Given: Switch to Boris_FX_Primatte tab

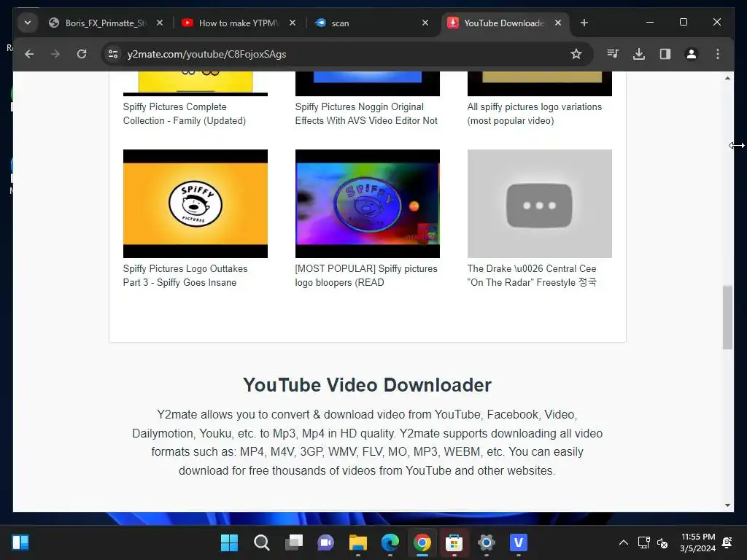Looking at the screenshot, I should point(105,23).
